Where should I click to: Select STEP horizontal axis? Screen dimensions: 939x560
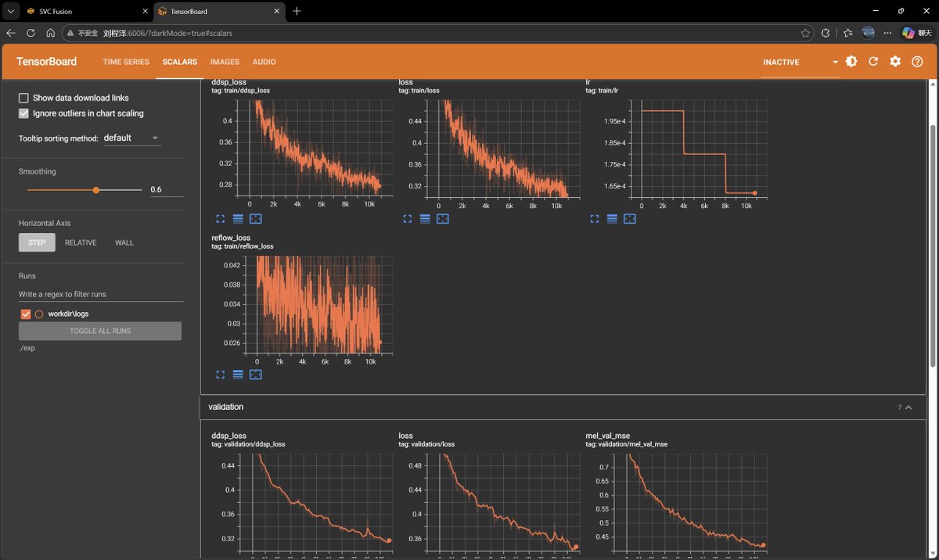37,242
